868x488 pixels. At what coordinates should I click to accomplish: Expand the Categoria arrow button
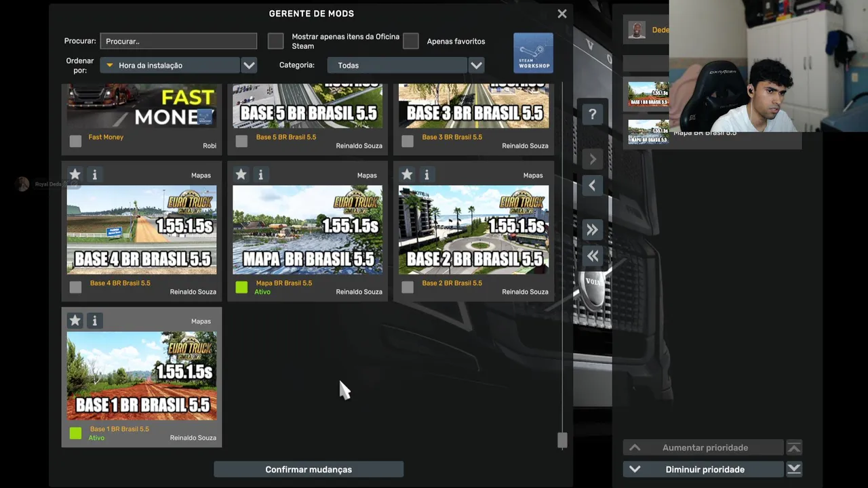coord(476,65)
